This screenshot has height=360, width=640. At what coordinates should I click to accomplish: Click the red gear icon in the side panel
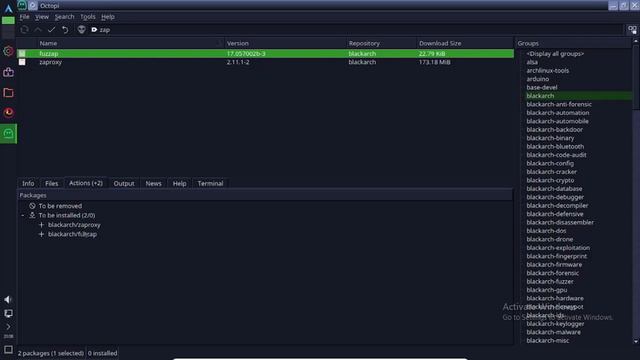pos(8,51)
